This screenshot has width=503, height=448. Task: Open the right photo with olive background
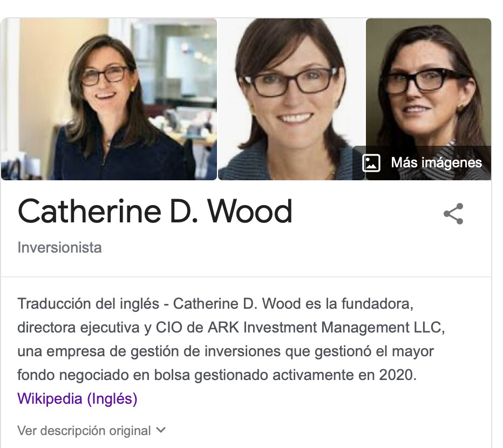[x=429, y=82]
